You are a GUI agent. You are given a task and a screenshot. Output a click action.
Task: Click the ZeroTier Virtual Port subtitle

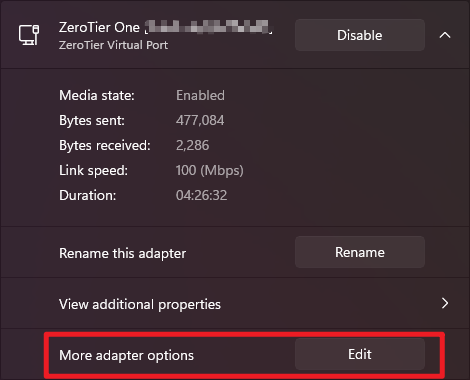click(113, 45)
